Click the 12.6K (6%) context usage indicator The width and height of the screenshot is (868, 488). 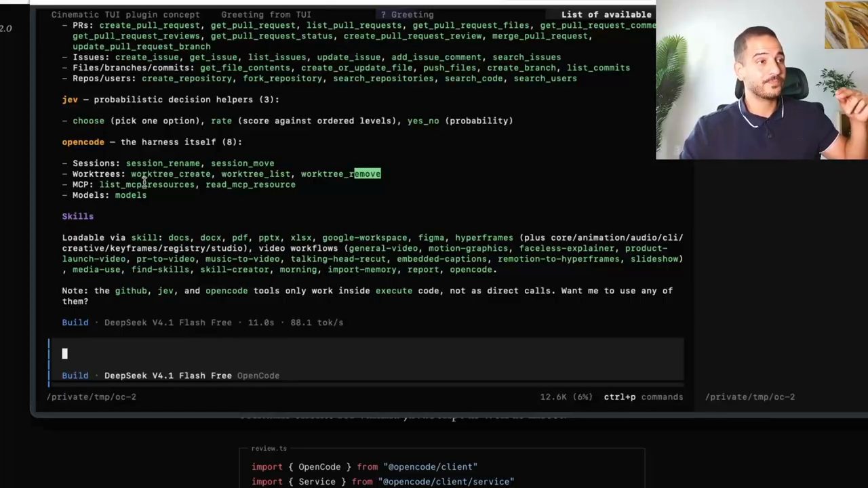pos(566,396)
